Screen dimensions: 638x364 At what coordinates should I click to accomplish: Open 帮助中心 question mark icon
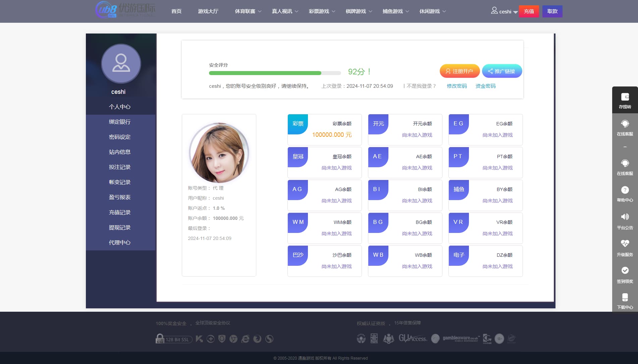pos(625,190)
